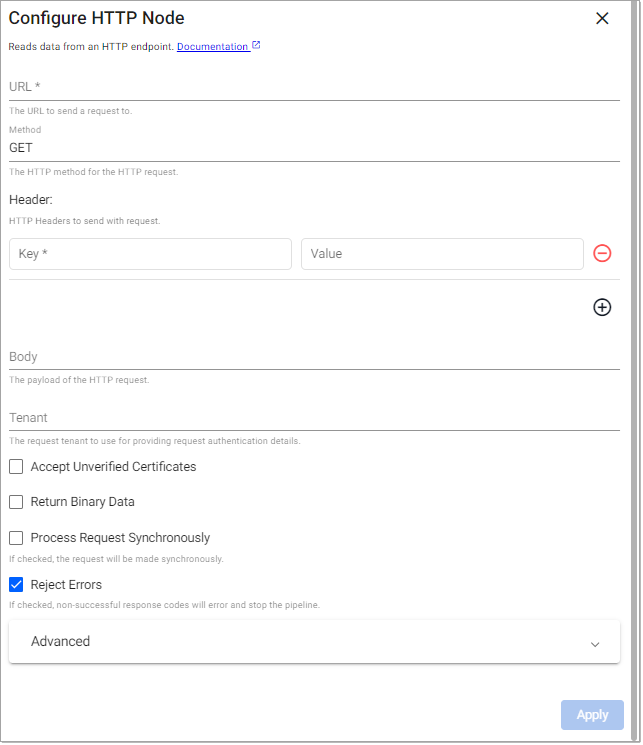Click the header Value field
This screenshot has width=643, height=745.
point(441,254)
